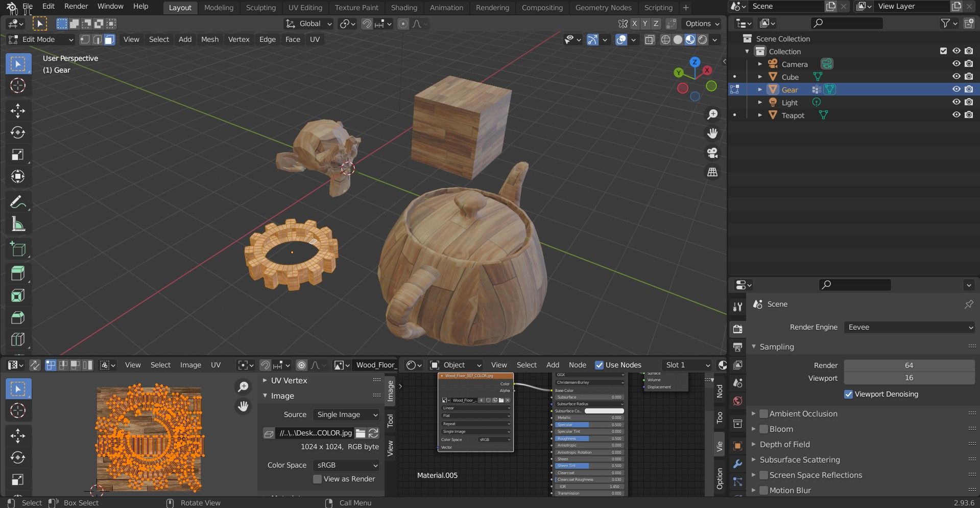The height and width of the screenshot is (508, 980).
Task: Open the file browser for the COLOR.jpg image path
Action: (x=361, y=433)
